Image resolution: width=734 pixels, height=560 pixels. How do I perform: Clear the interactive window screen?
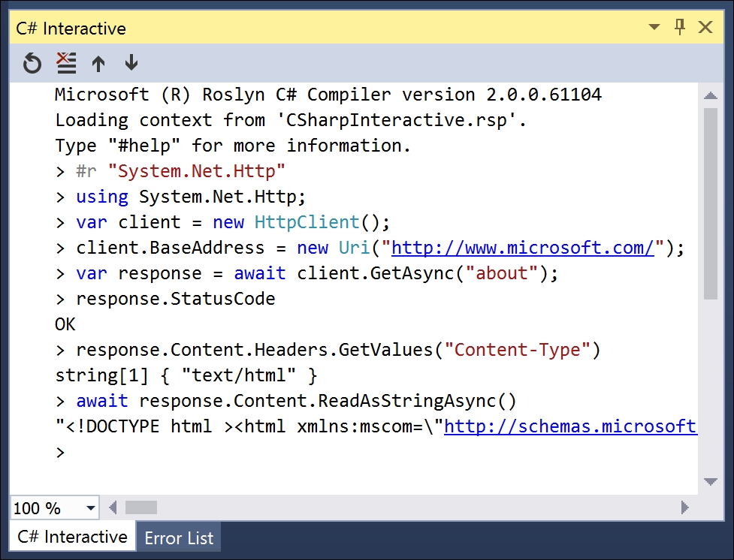click(66, 63)
